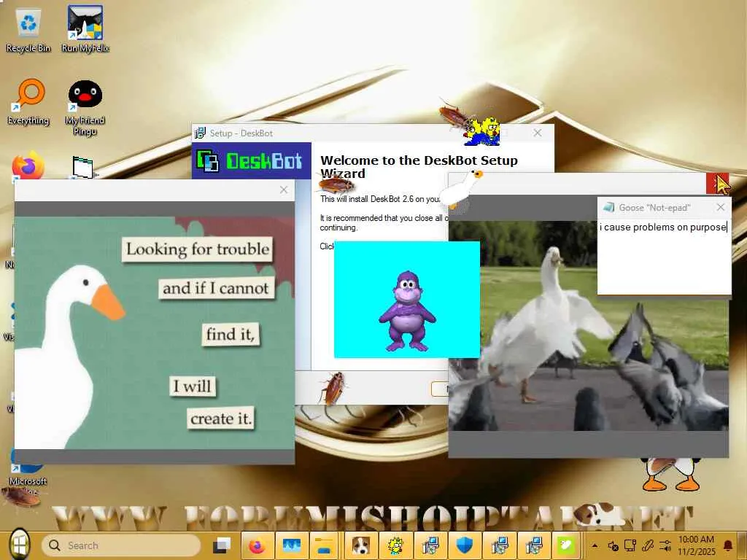Click the DeskBot logo in the setup wizard

click(x=251, y=161)
